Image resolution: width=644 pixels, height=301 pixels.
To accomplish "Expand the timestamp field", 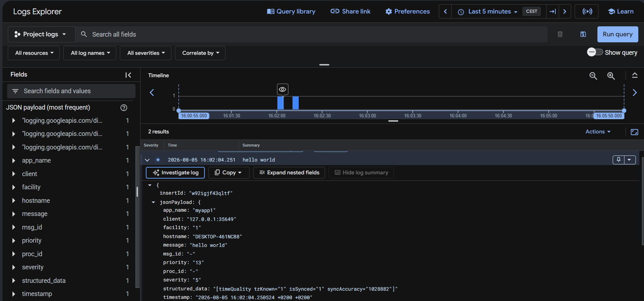I will click(x=14, y=294).
